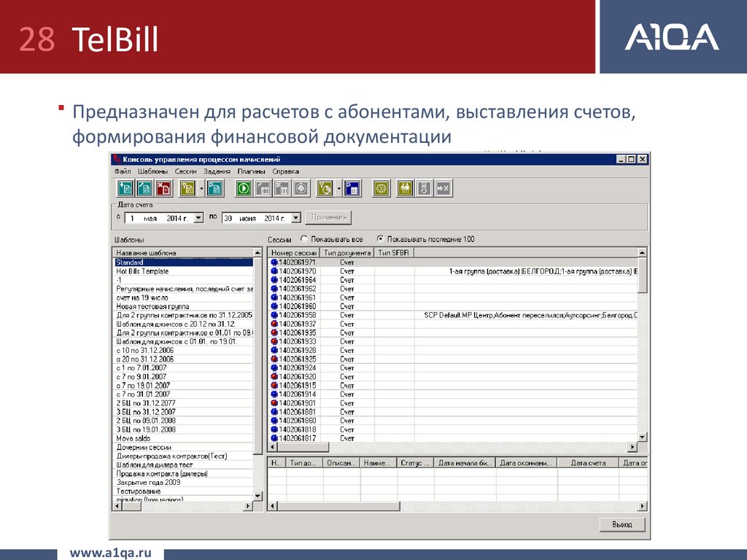
Task: Select session number 1402061860
Action: (x=297, y=421)
